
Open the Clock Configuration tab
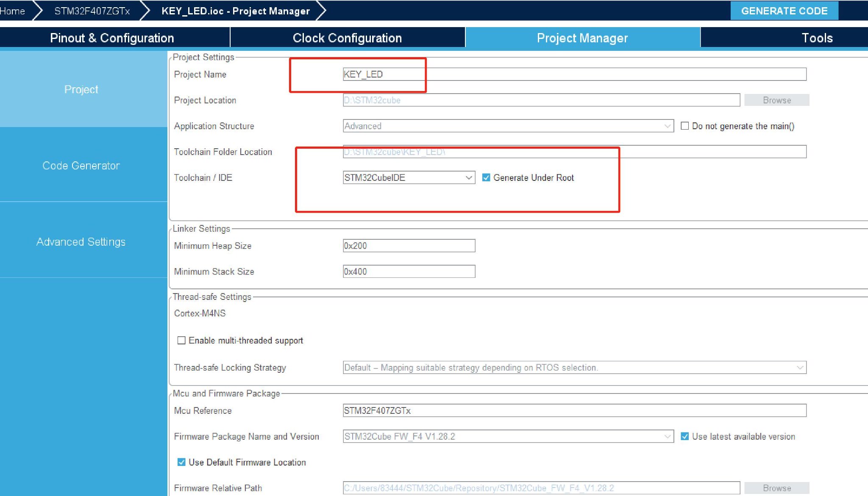pyautogui.click(x=347, y=38)
